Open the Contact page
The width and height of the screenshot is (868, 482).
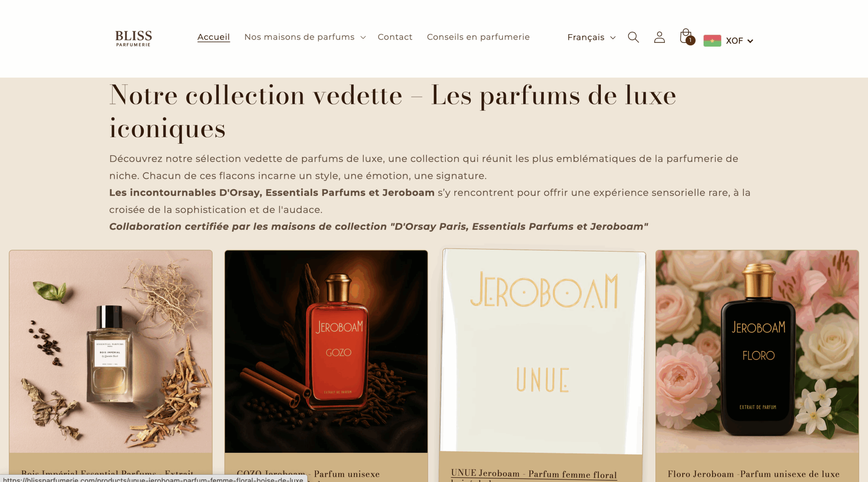point(395,37)
